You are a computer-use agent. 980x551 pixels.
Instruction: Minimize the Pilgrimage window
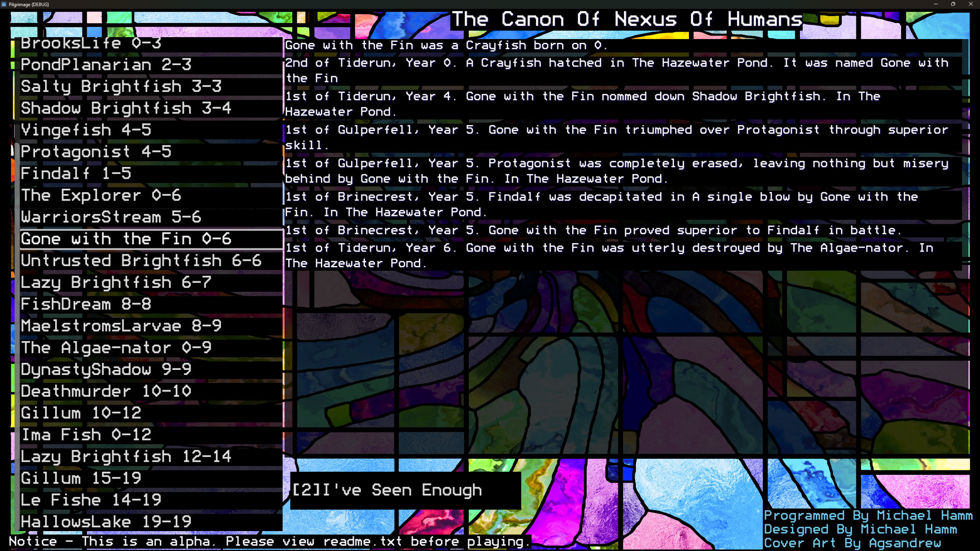[x=936, y=4]
